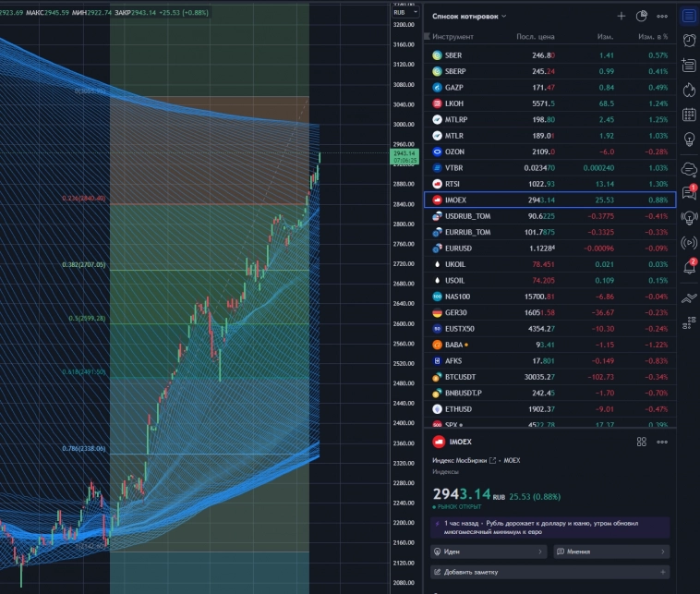This screenshot has width=700, height=594.
Task: Open the Hotlists flame icon
Action: [x=688, y=90]
